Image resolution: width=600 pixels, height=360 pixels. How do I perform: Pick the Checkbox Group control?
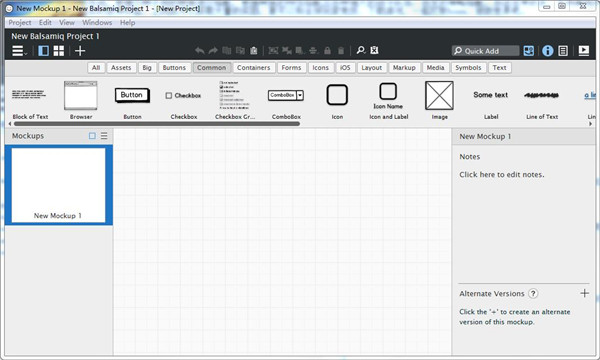(235, 100)
